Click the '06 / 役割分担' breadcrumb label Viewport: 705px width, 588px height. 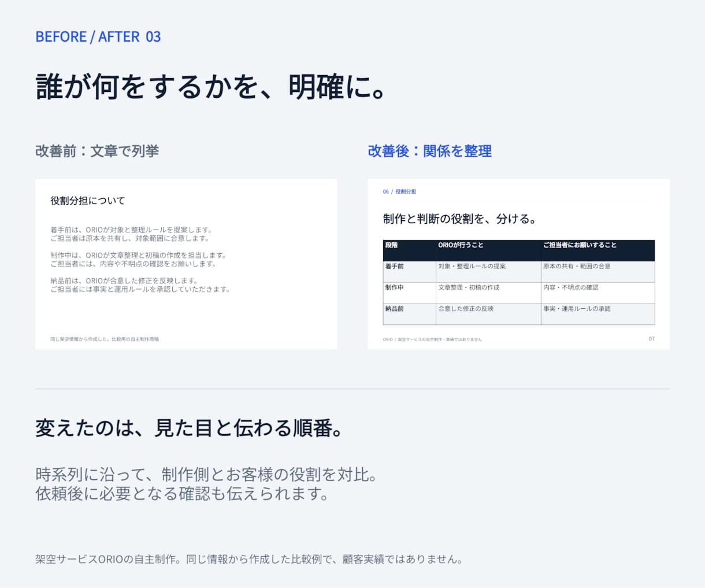(399, 191)
